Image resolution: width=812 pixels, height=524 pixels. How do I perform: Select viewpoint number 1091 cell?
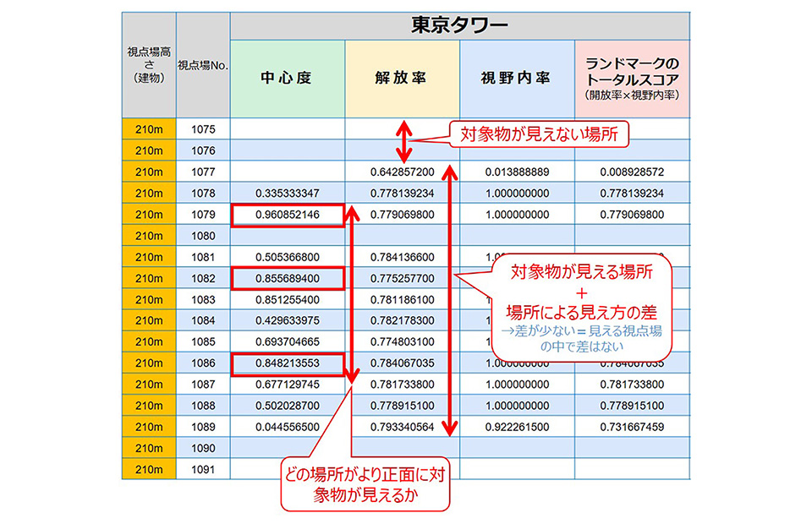click(202, 469)
